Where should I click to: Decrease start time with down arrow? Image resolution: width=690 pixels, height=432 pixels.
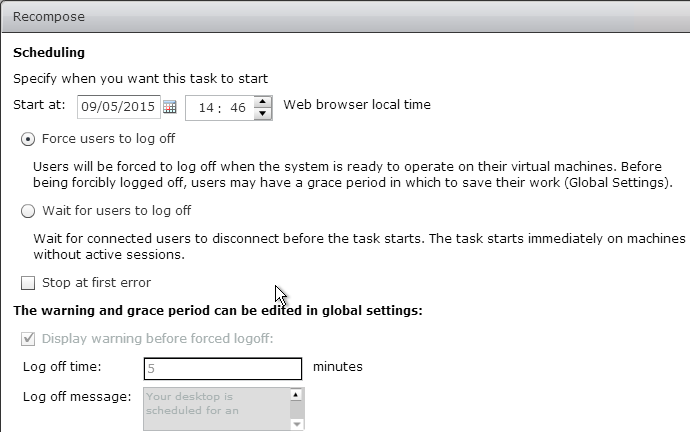(263, 113)
